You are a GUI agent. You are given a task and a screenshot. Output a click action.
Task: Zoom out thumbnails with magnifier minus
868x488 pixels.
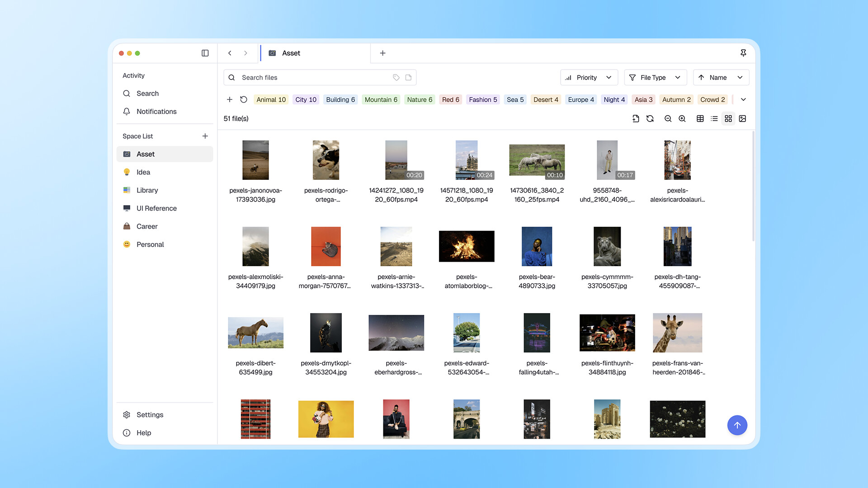(668, 118)
